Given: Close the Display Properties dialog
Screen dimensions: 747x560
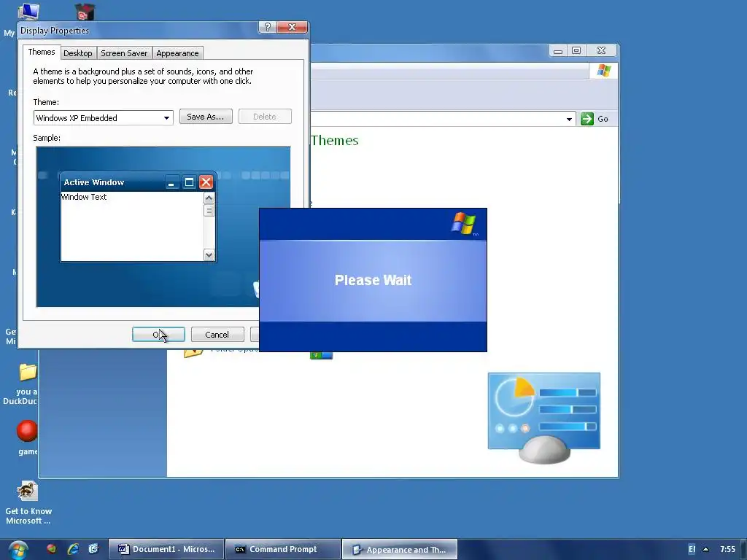Looking at the screenshot, I should pos(292,27).
